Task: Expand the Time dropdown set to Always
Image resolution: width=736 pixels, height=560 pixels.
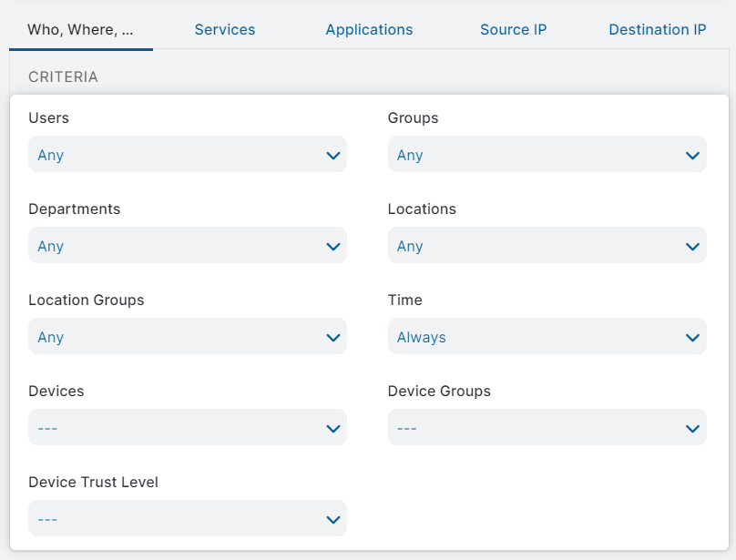Action: coord(547,336)
